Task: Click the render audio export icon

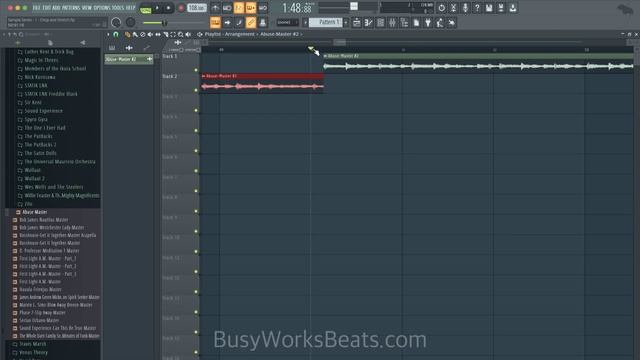Action: pos(501,8)
